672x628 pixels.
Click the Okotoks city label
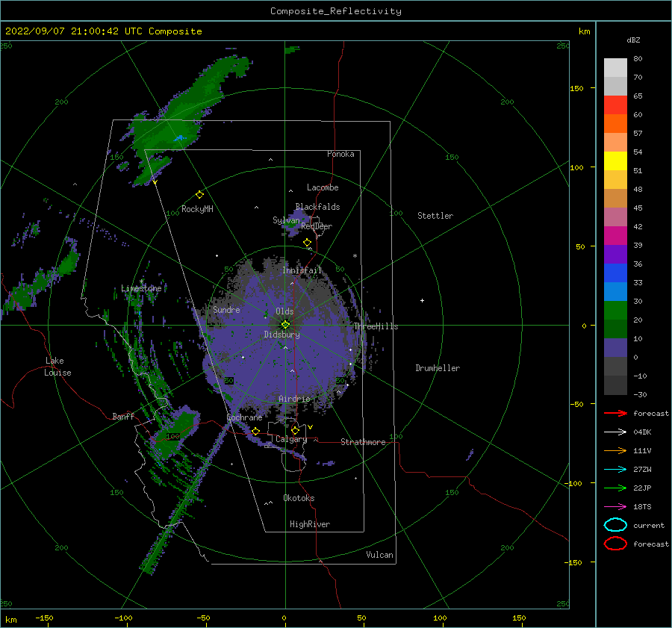[299, 497]
